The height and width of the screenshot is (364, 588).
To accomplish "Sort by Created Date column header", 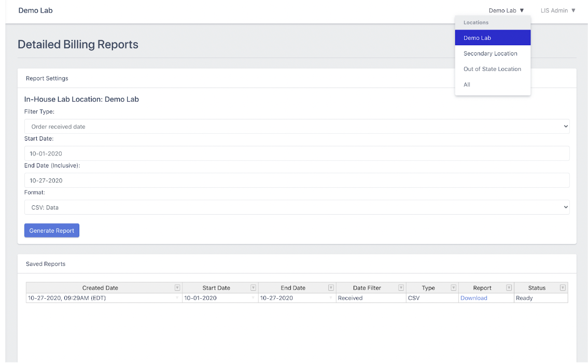I will [100, 288].
